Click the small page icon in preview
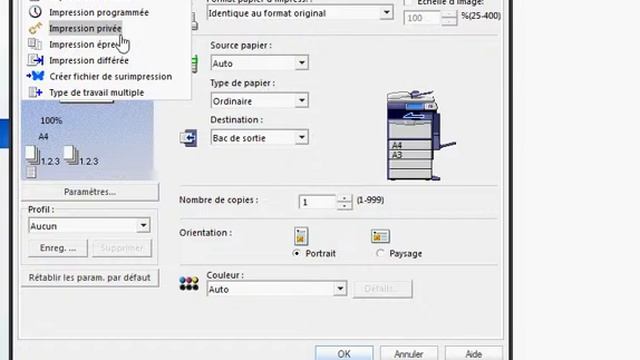The image size is (640, 360). point(31,173)
